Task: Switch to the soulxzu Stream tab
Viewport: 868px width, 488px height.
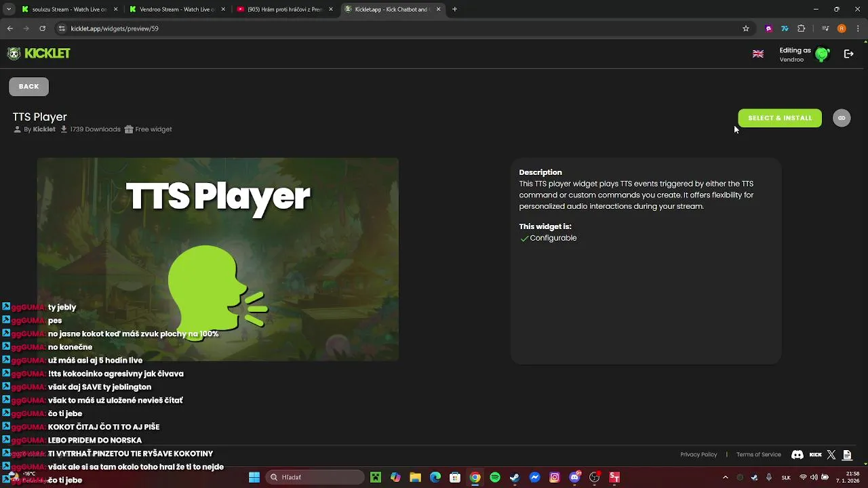Action: coord(69,9)
